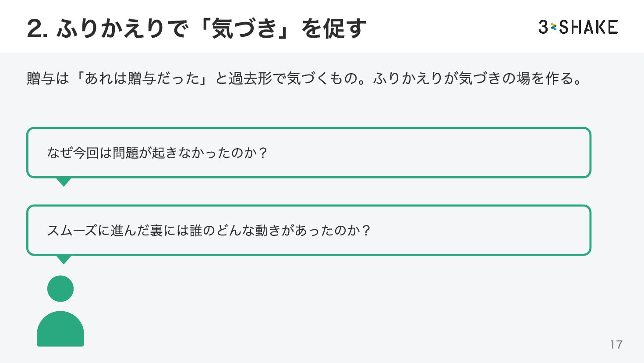Select the slide title ふりかえりで「気づき」を促す
This screenshot has width=644, height=363.
pos(197,29)
